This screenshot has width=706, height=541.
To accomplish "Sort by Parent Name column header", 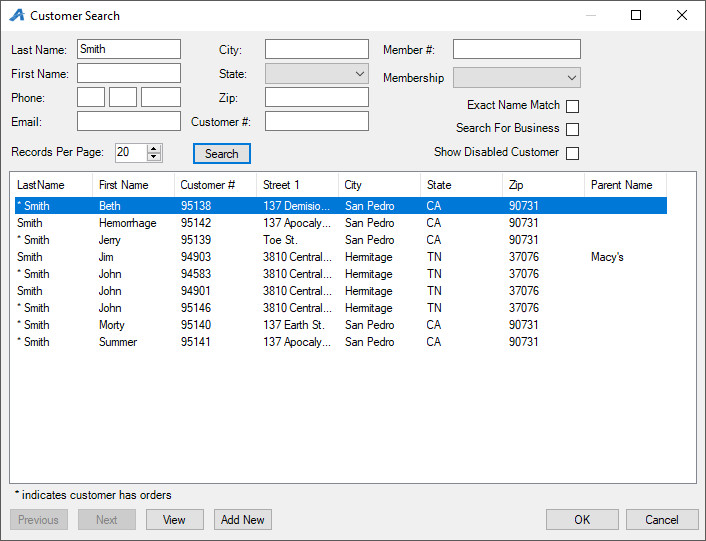I will [625, 185].
